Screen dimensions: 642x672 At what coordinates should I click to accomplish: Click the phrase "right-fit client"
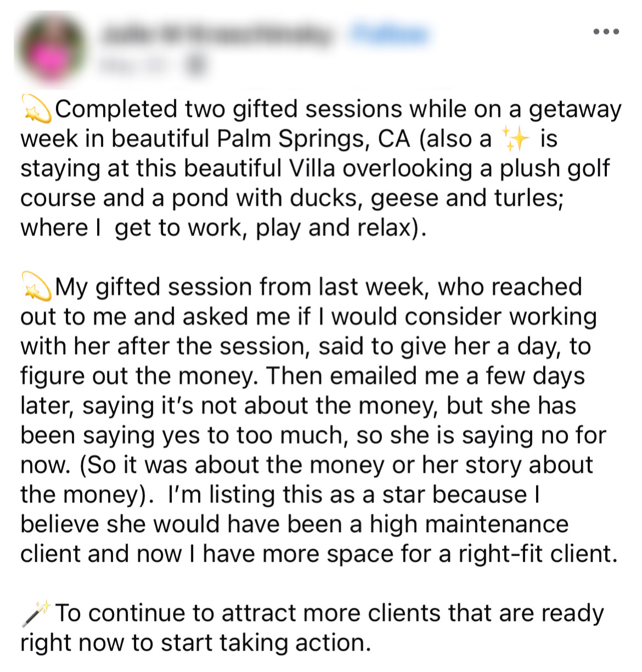tap(535, 554)
